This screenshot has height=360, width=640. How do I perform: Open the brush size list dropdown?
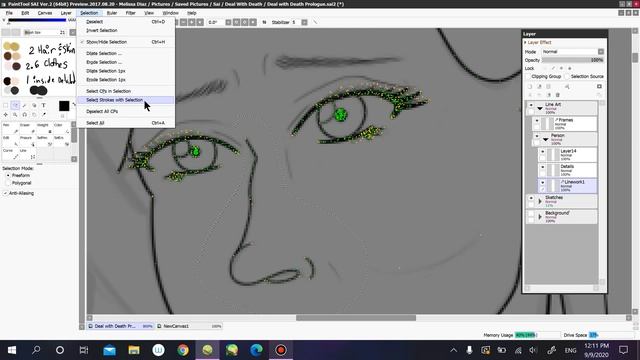(x=72, y=32)
